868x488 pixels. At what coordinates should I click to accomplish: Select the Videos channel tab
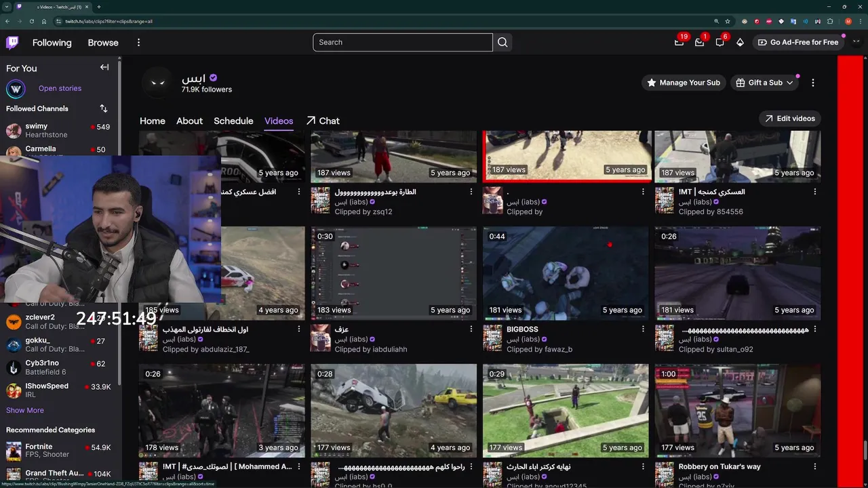click(x=279, y=121)
